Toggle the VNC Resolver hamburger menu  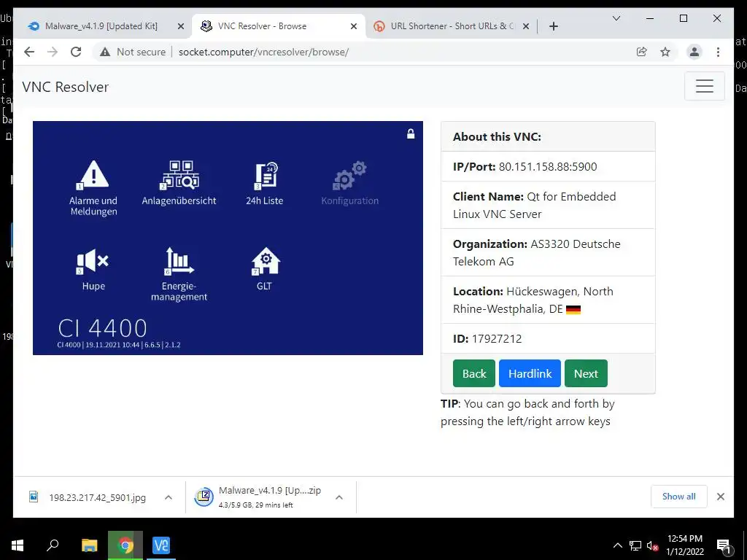tap(704, 86)
